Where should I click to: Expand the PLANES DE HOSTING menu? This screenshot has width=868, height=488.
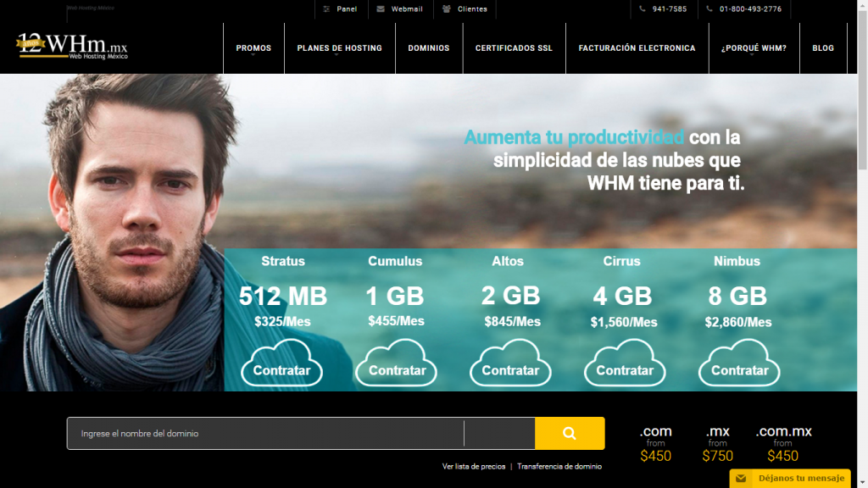(339, 48)
